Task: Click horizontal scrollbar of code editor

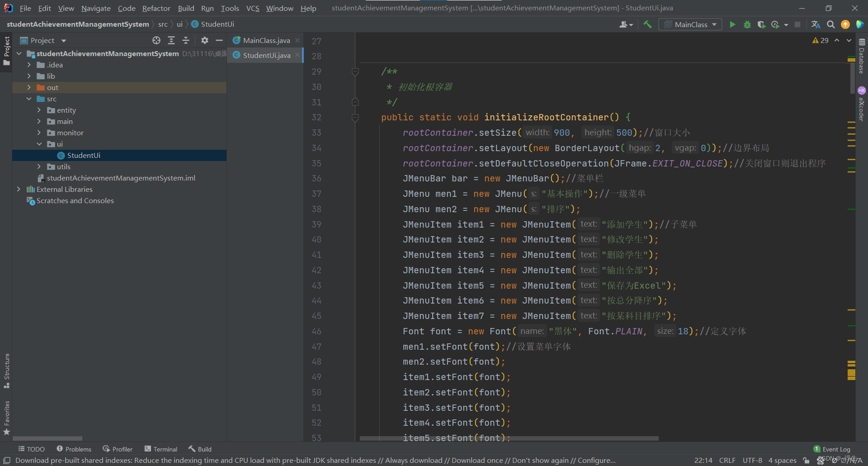Action: (x=509, y=438)
